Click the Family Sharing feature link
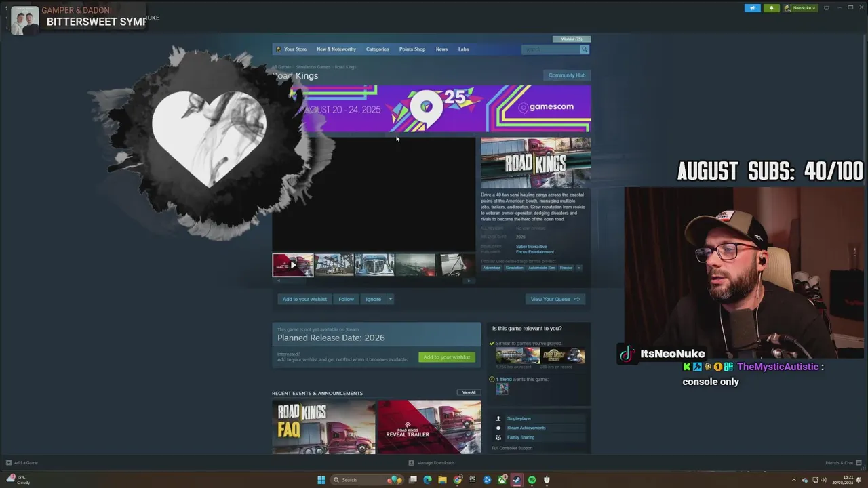The image size is (868, 488). [x=521, y=437]
